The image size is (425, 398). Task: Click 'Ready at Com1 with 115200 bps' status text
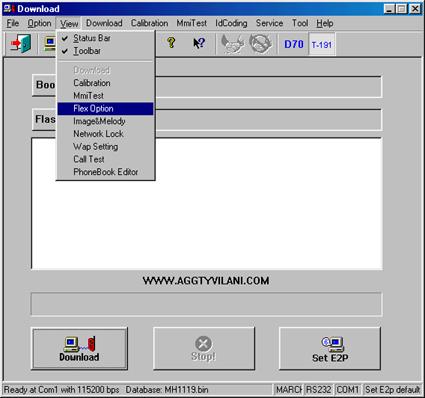click(61, 390)
